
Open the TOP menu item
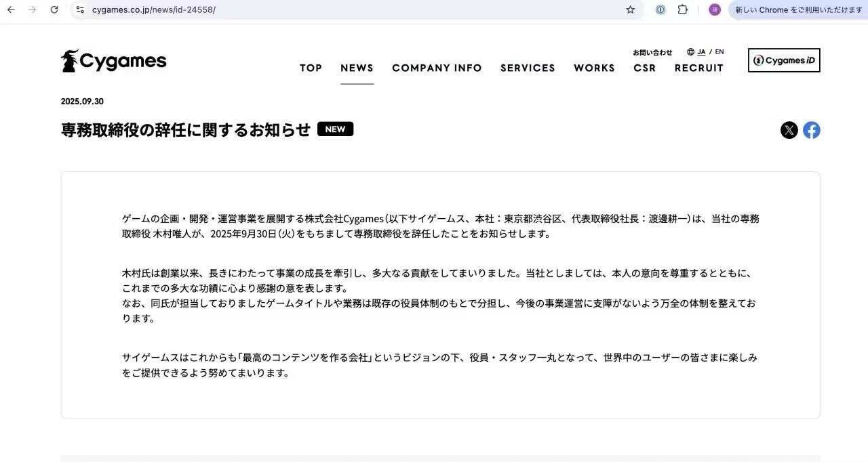[311, 68]
